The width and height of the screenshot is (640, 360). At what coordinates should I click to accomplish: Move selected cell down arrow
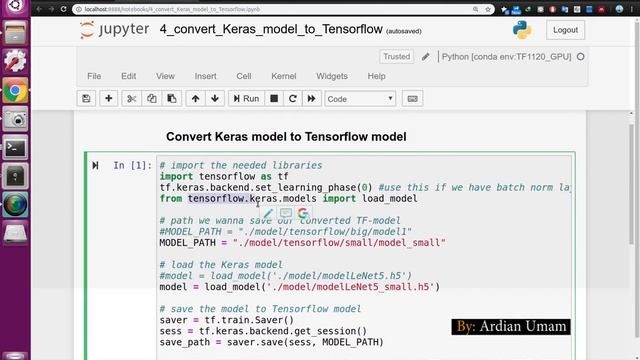(x=215, y=99)
